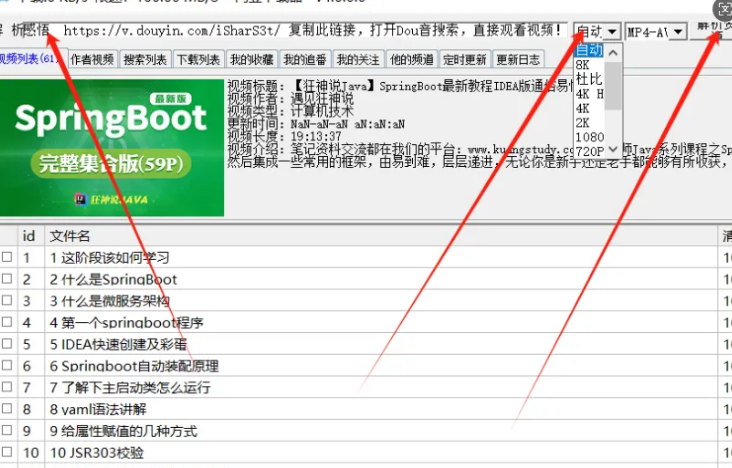Click the SpringBoot video thumbnail
The height and width of the screenshot is (468, 732).
pyautogui.click(x=112, y=147)
